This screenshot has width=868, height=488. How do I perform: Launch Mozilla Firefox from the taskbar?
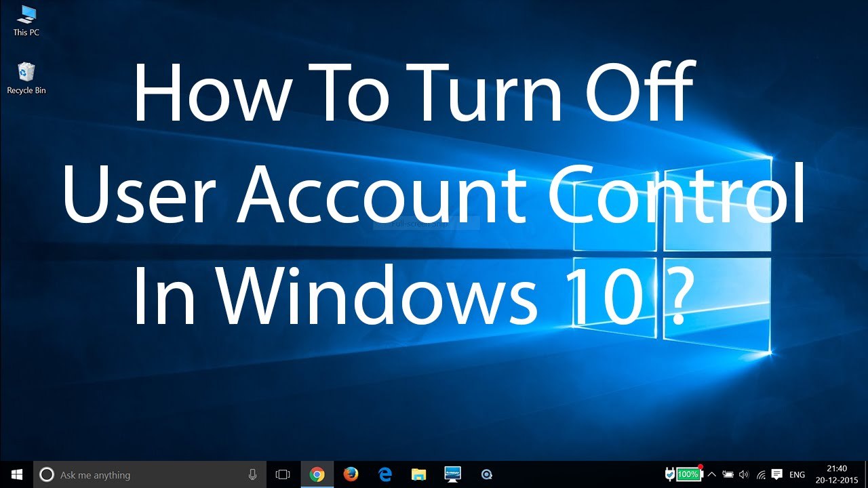351,474
